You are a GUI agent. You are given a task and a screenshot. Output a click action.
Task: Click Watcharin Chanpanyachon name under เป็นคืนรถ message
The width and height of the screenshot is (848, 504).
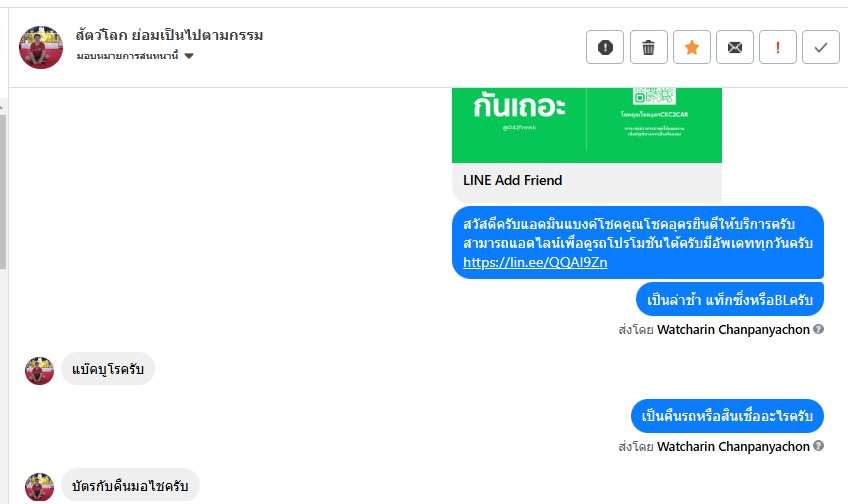coord(733,446)
